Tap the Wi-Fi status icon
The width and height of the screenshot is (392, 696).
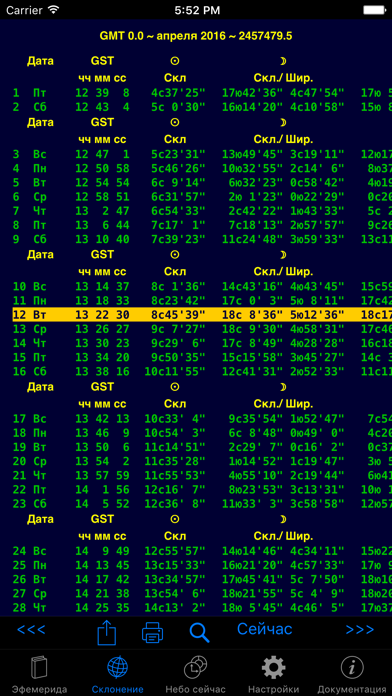click(54, 9)
